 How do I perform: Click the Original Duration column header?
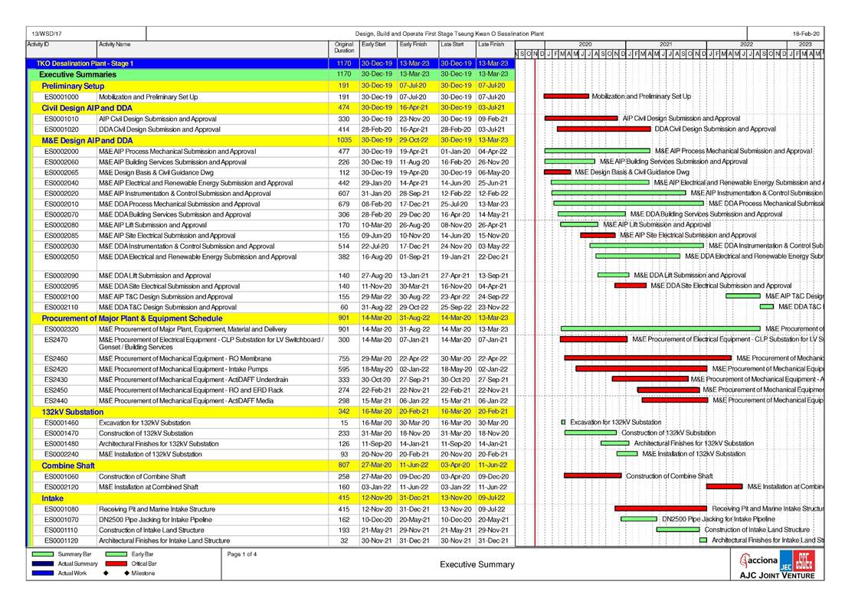click(344, 47)
